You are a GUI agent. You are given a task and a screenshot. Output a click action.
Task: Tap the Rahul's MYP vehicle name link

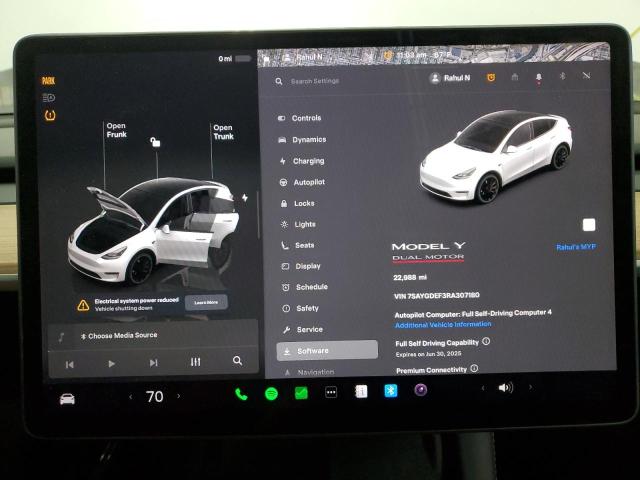[x=576, y=247]
